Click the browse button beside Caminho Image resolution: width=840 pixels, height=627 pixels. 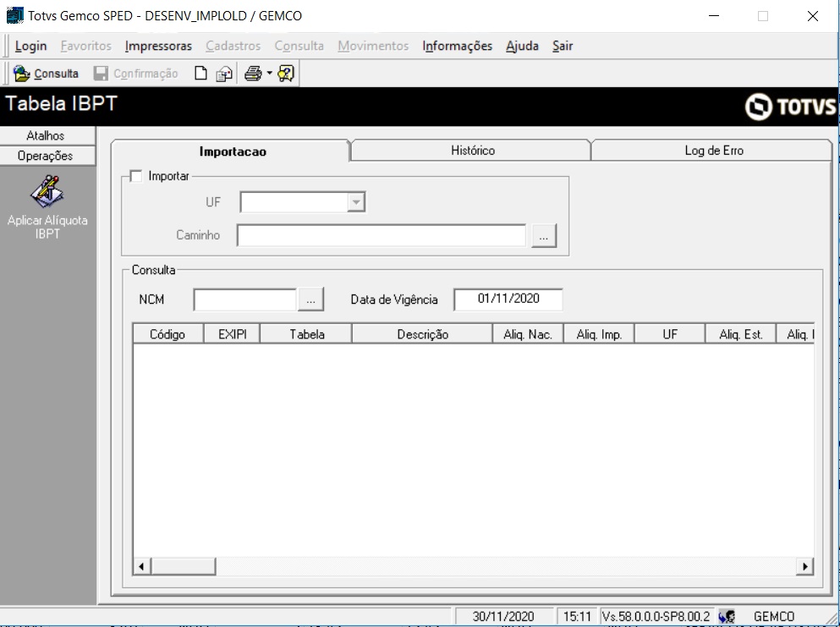click(x=544, y=235)
